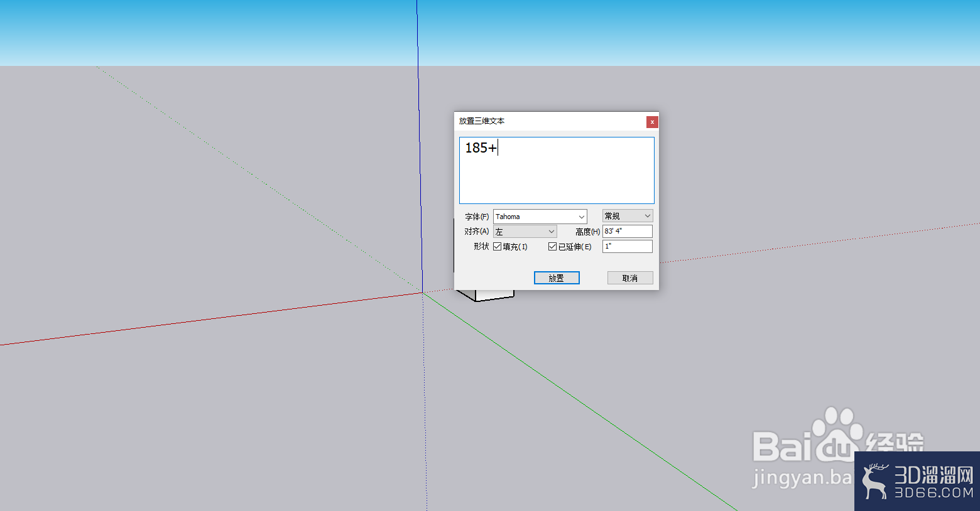Screen dimensions: 980x511
Task: Open the 对齐 alignment dropdown showing 左
Action: pyautogui.click(x=525, y=232)
